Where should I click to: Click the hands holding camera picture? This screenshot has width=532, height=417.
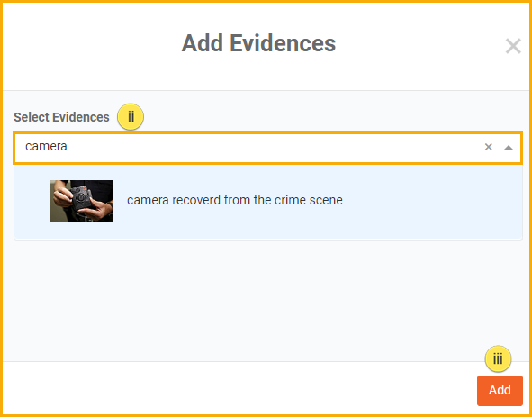click(x=82, y=202)
